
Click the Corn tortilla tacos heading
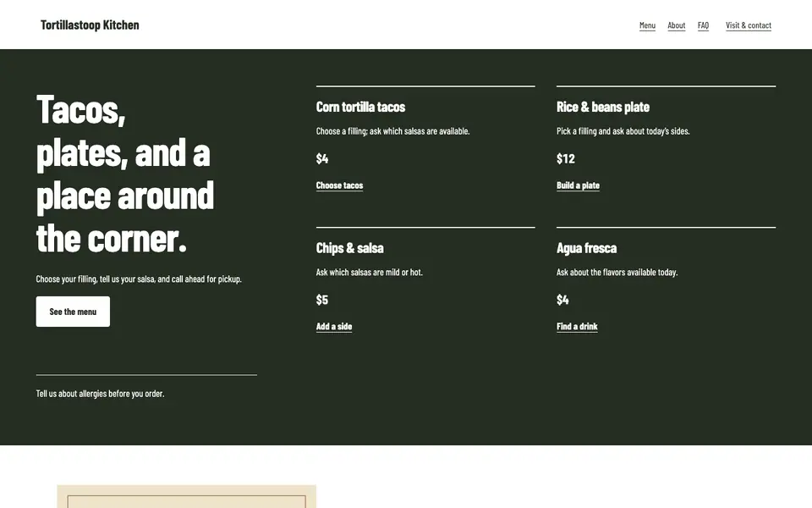360,107
